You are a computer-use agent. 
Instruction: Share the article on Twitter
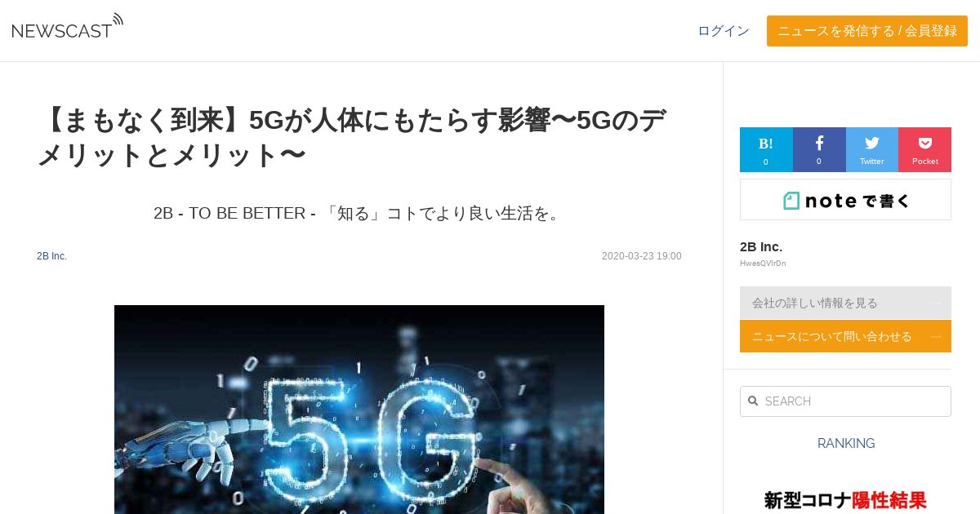(x=872, y=149)
